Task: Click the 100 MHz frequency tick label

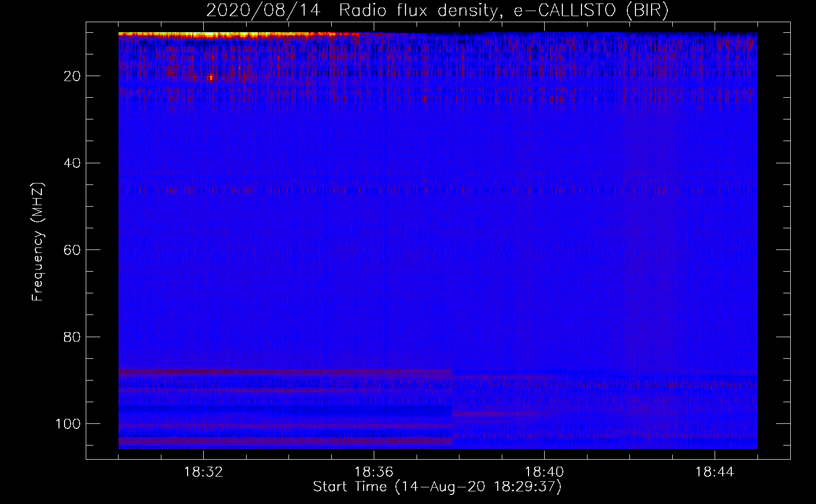Action: click(69, 424)
